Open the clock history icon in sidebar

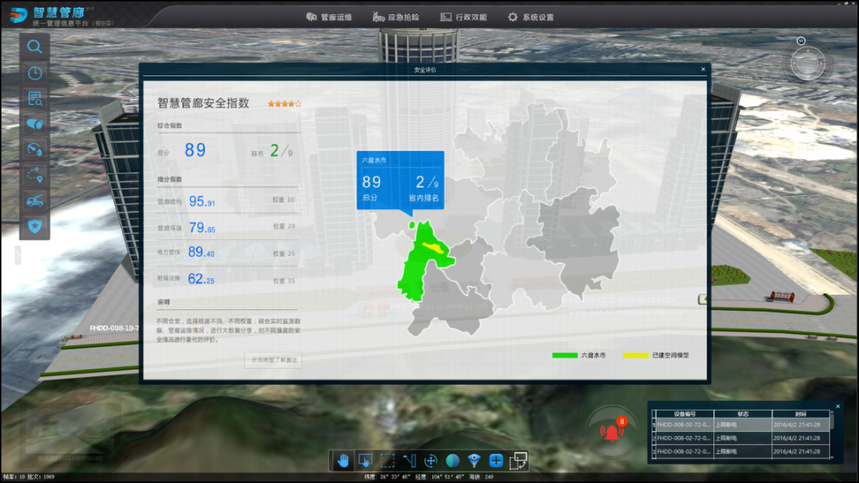pos(35,73)
